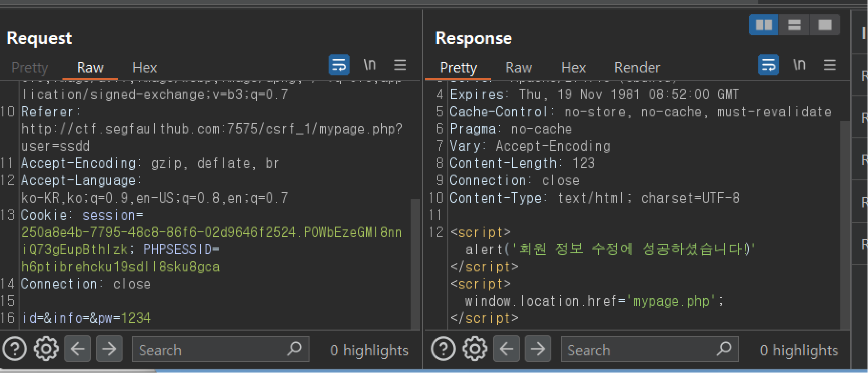The height and width of the screenshot is (373, 868).
Task: Toggle non-printable characters in Request panel
Action: click(x=370, y=65)
